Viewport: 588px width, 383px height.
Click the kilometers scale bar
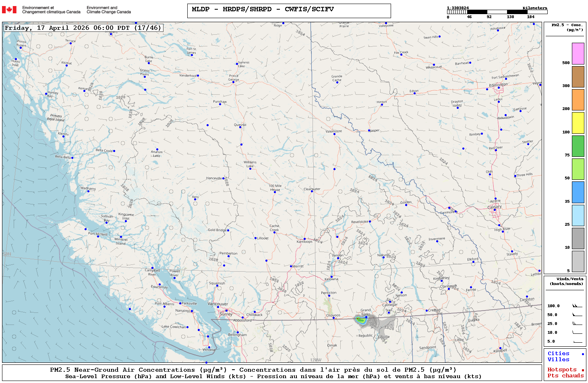[x=497, y=12]
